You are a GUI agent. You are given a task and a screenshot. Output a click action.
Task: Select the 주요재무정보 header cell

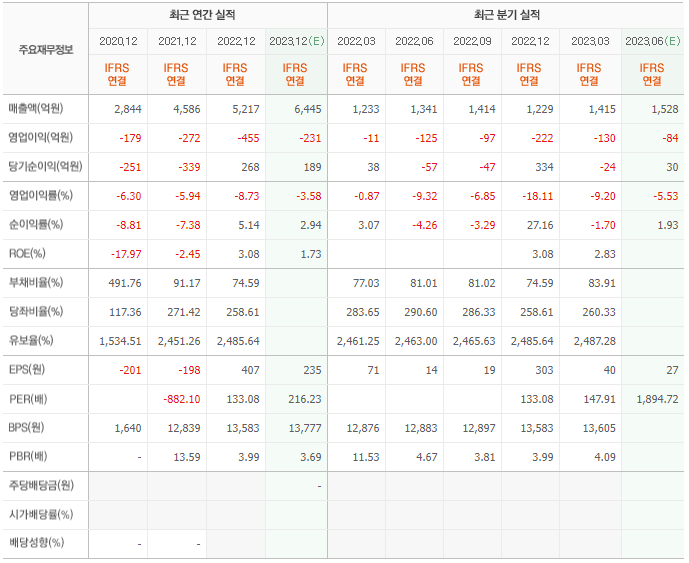(46, 50)
